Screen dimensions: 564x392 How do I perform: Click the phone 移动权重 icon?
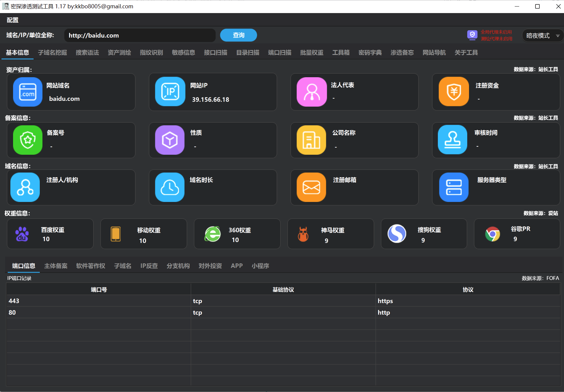click(115, 234)
